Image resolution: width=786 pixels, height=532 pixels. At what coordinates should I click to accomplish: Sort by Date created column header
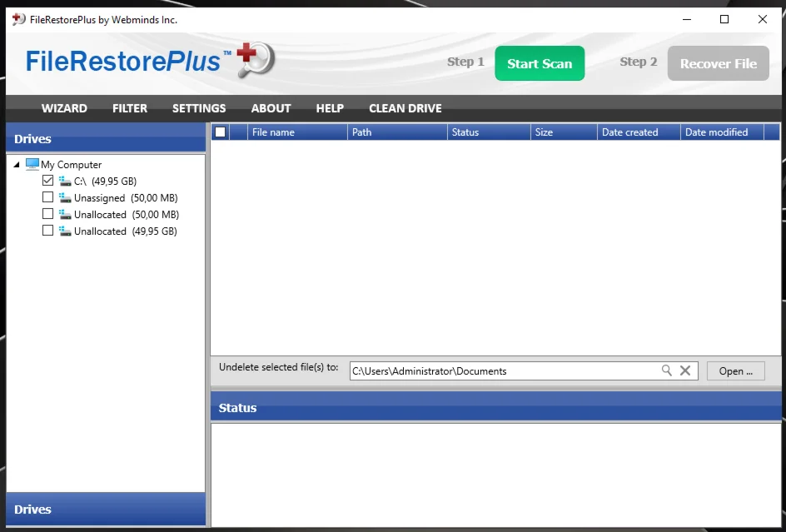[639, 132]
